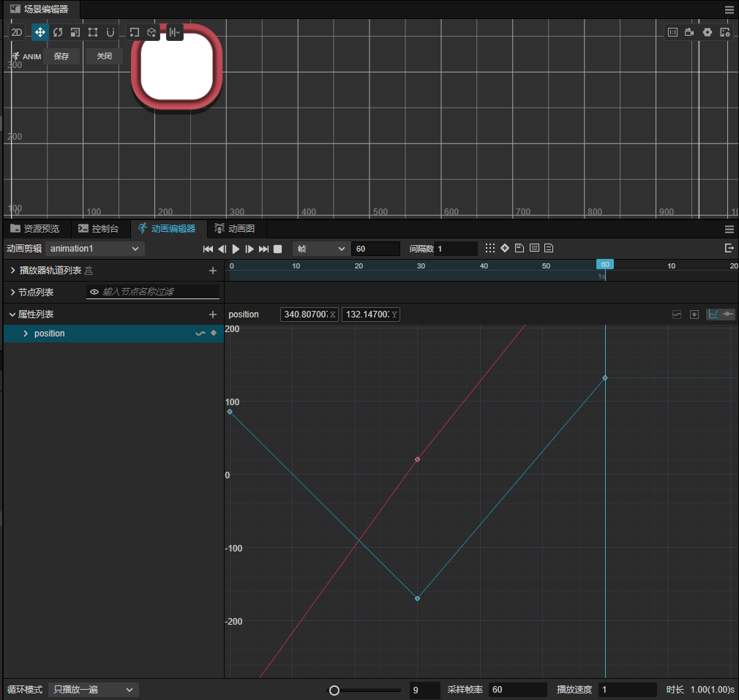Open the animation1 clip dropdown
This screenshot has width=739, height=700.
(94, 249)
